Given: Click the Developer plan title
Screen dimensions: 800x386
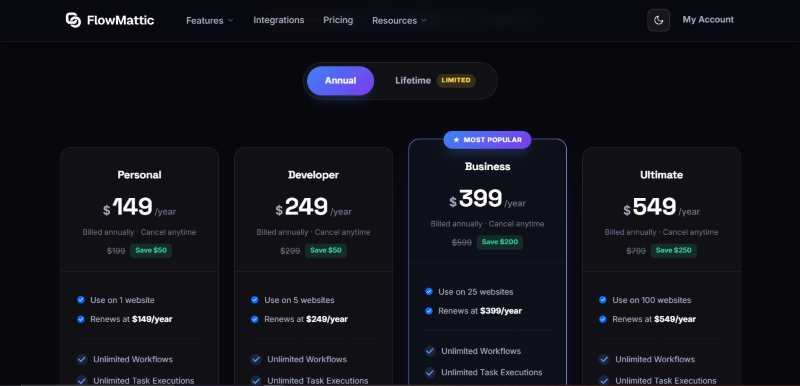Looking at the screenshot, I should point(313,175).
